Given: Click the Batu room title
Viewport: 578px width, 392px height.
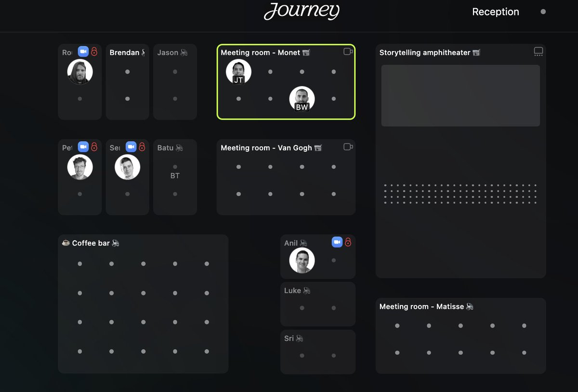Looking at the screenshot, I should [x=165, y=148].
